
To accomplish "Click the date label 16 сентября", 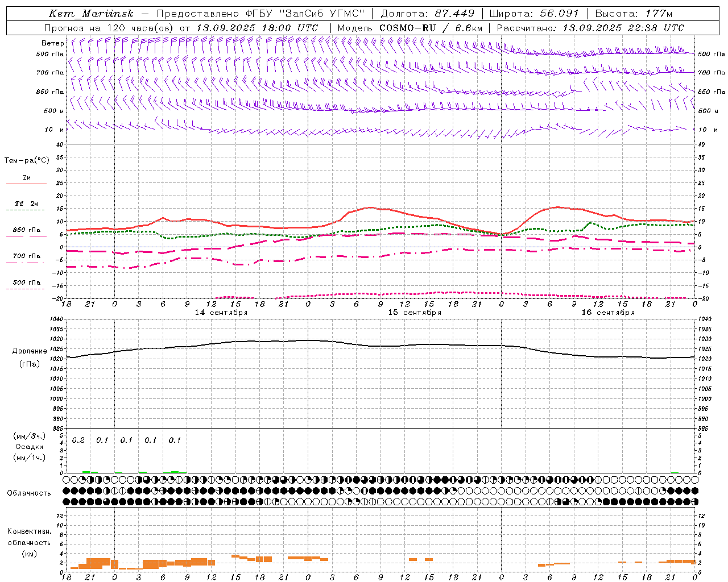I will (608, 313).
